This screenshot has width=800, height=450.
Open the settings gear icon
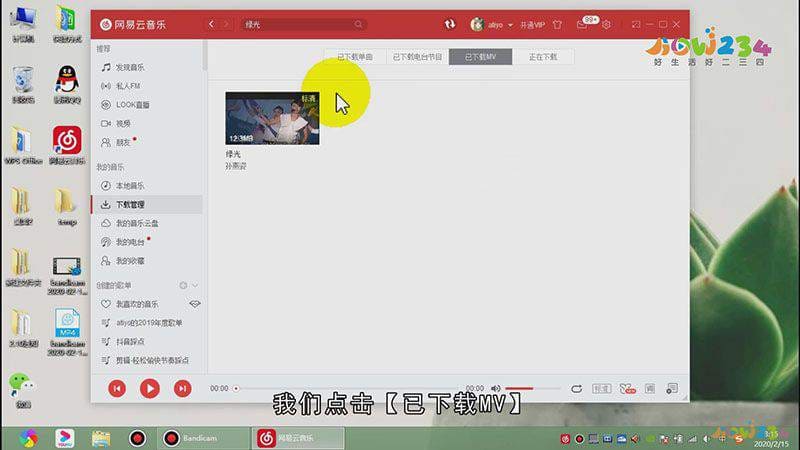[606, 24]
